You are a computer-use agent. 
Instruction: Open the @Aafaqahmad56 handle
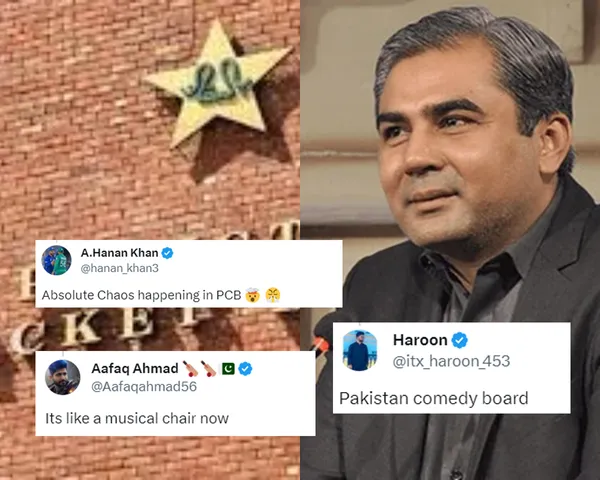pos(144,386)
